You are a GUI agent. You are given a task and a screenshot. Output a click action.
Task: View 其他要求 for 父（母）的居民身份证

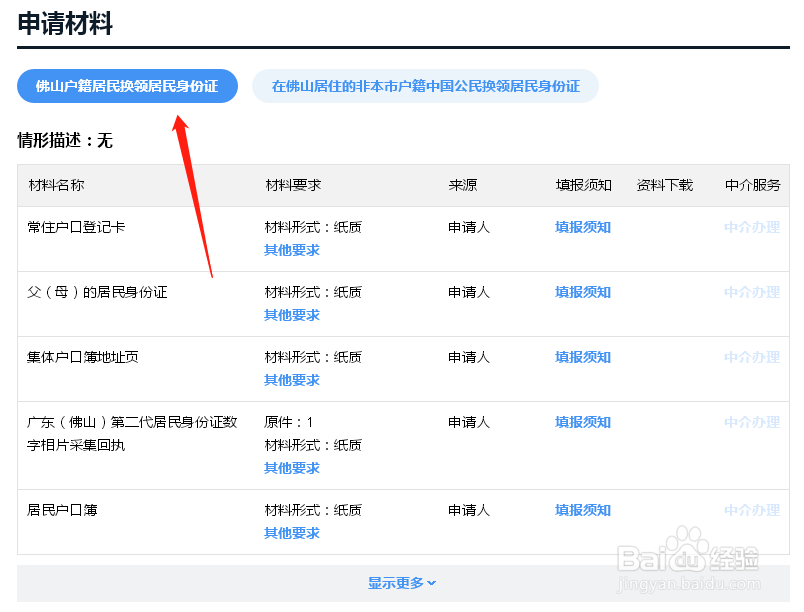pyautogui.click(x=291, y=315)
